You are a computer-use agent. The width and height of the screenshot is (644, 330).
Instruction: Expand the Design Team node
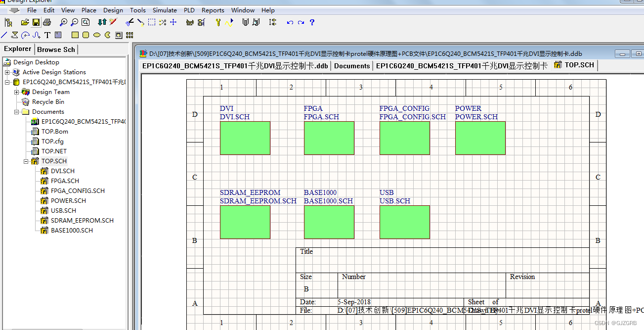pos(16,92)
